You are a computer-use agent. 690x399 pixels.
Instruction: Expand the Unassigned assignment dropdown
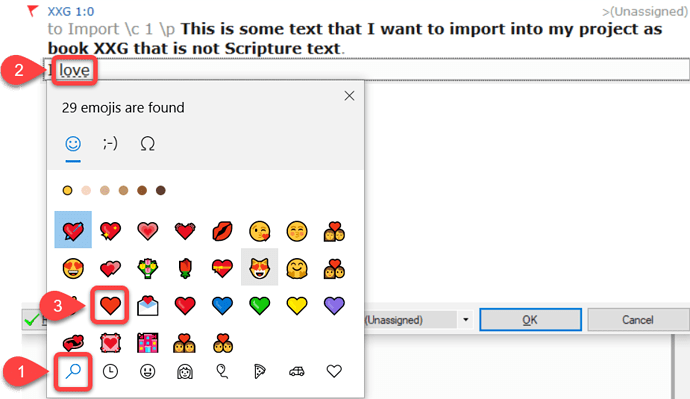pyautogui.click(x=466, y=320)
